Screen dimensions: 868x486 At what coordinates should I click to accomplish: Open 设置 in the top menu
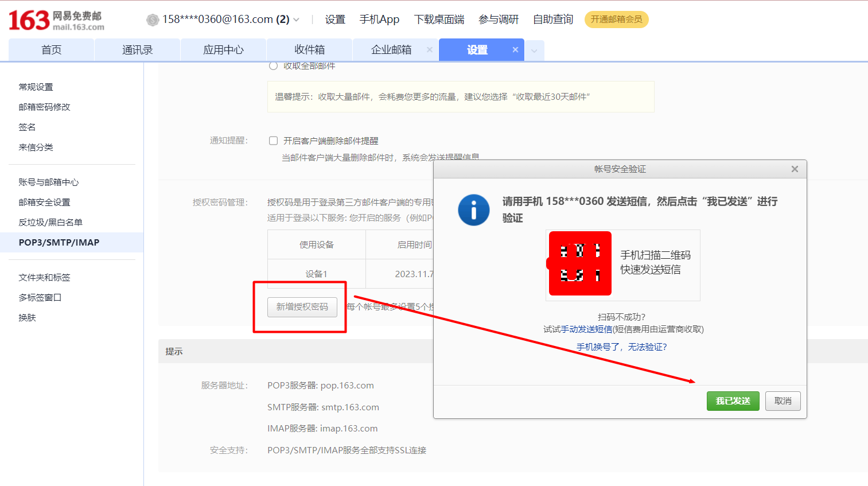coord(335,20)
